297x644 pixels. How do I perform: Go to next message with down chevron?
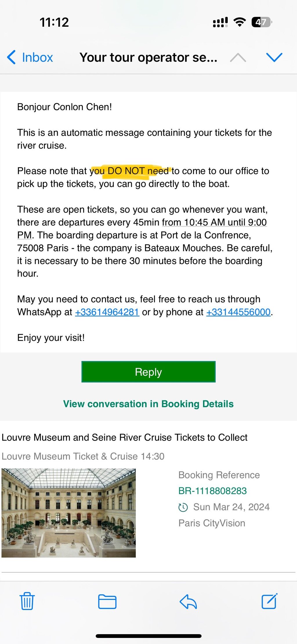(274, 57)
